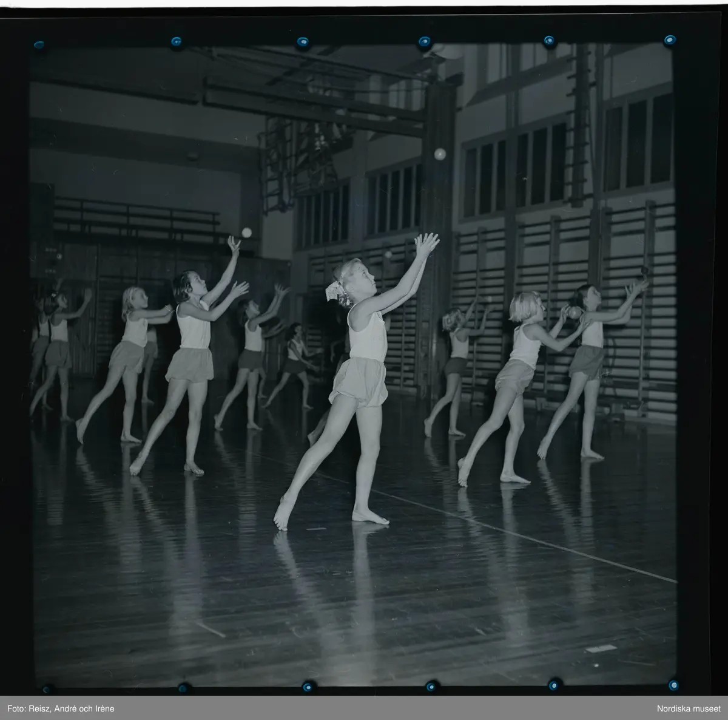Click the center girl's white hair bow

[x=332, y=291]
